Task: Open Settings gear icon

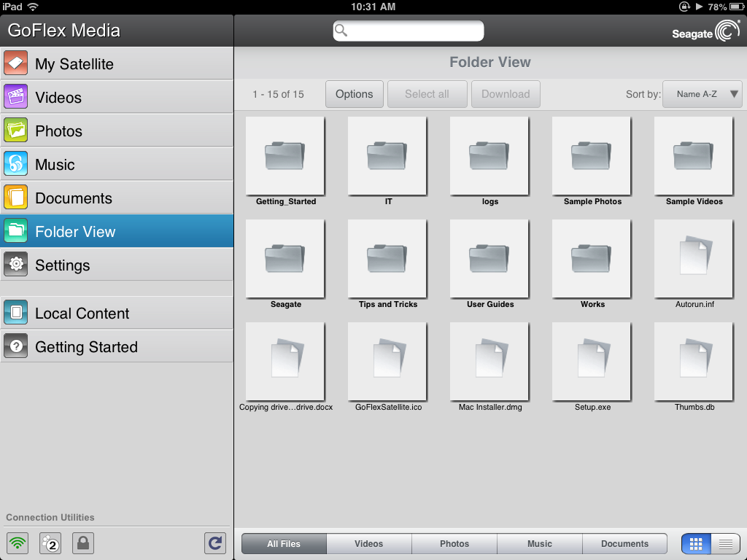Action: coord(16,264)
